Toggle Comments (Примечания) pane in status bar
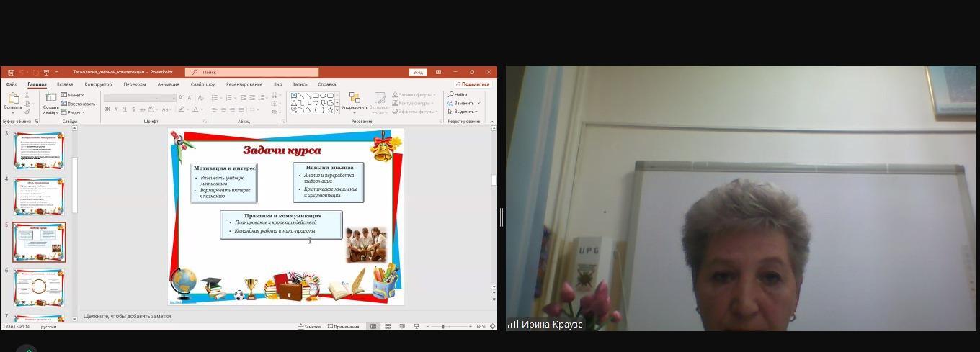Image resolution: width=980 pixels, height=352 pixels. [x=344, y=327]
